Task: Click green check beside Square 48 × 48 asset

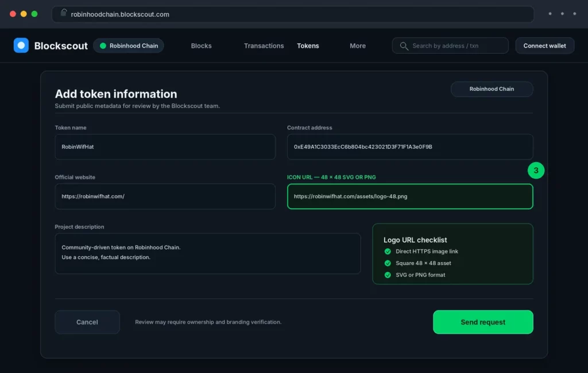Action: click(x=388, y=263)
